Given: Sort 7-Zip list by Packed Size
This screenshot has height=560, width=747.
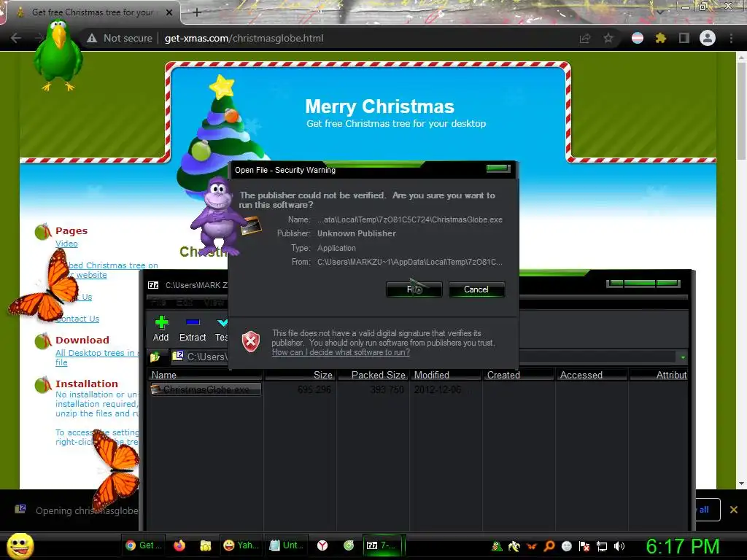Looking at the screenshot, I should (373, 376).
